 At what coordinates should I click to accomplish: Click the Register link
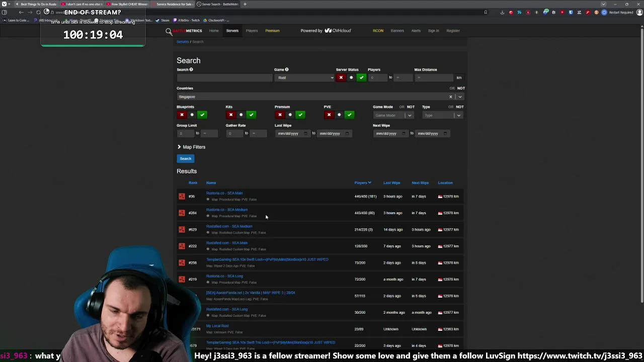point(453,31)
